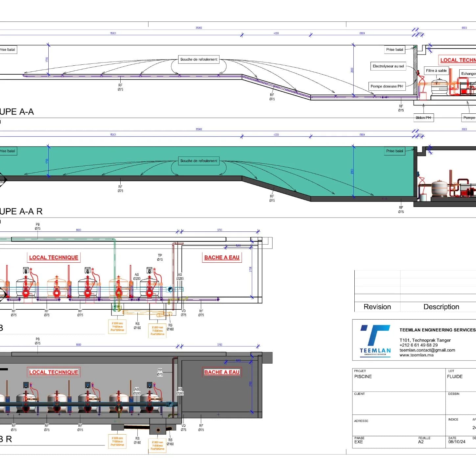Open the teemlan.contact@gmail.com email link
Viewport: 476px width, 476px height.
coord(427,350)
